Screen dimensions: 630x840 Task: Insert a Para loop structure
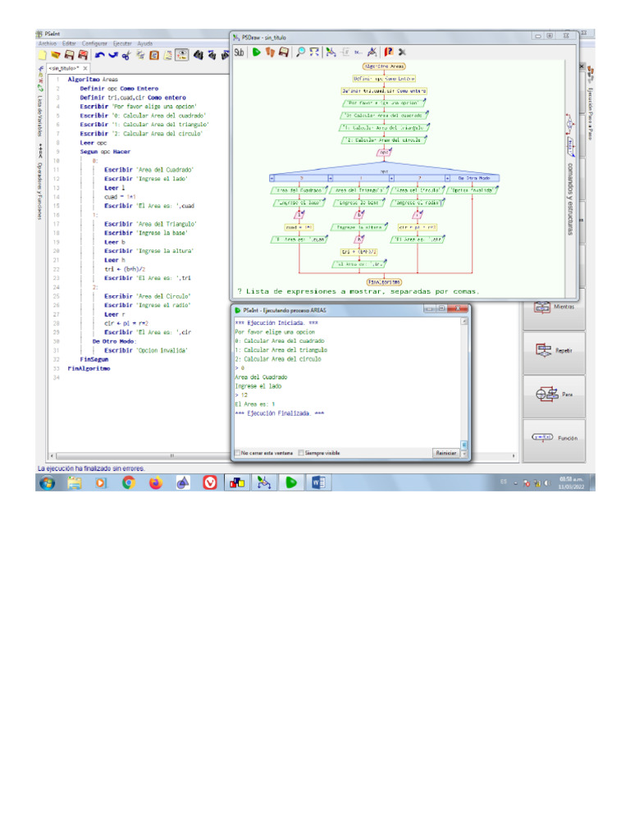pos(554,394)
